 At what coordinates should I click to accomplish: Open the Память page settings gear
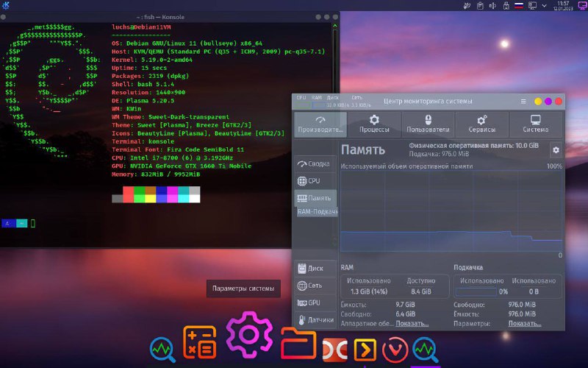(x=556, y=150)
